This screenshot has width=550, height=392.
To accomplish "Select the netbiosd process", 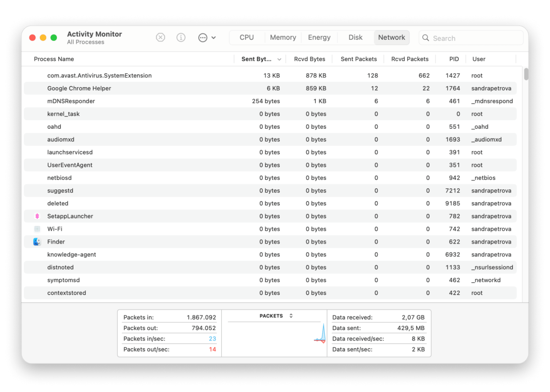I will click(270, 178).
